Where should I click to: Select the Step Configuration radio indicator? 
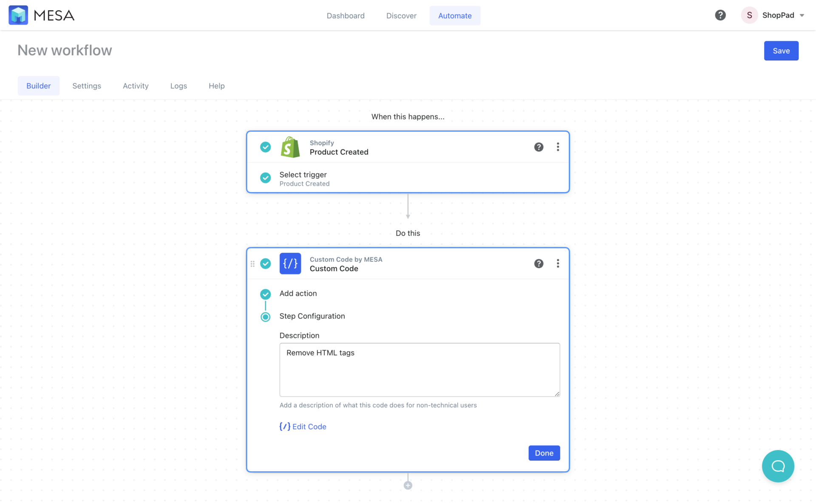(x=265, y=317)
